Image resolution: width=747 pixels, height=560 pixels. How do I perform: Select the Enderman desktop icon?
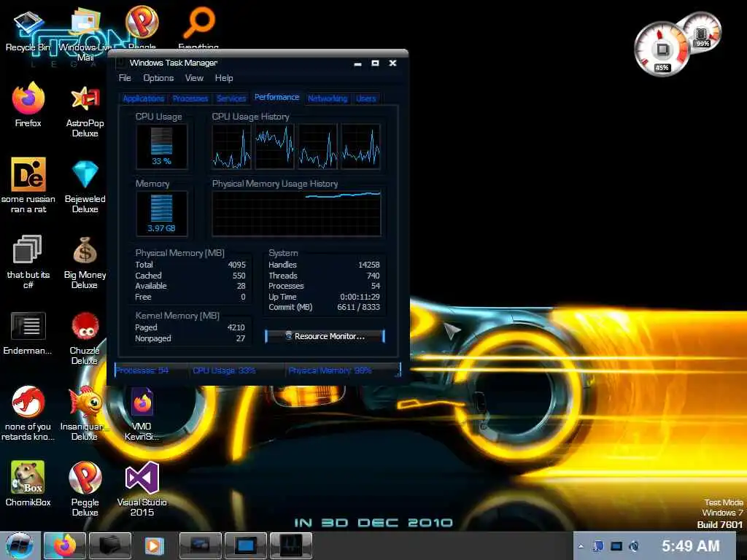(x=28, y=333)
